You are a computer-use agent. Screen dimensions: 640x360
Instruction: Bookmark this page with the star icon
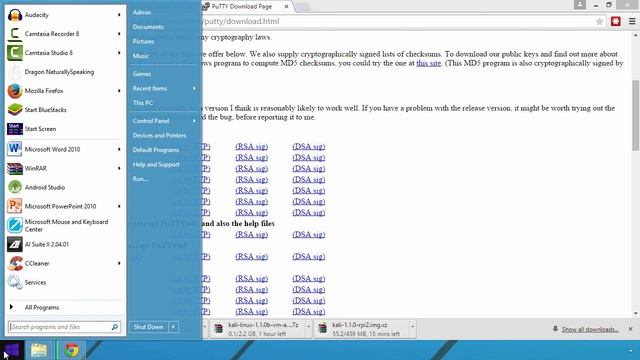[599, 22]
